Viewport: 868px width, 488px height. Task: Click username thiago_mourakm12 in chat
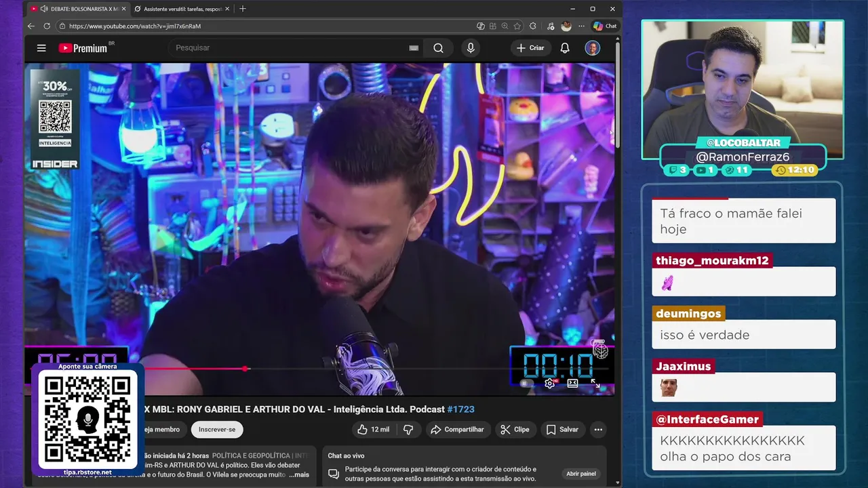(x=712, y=260)
